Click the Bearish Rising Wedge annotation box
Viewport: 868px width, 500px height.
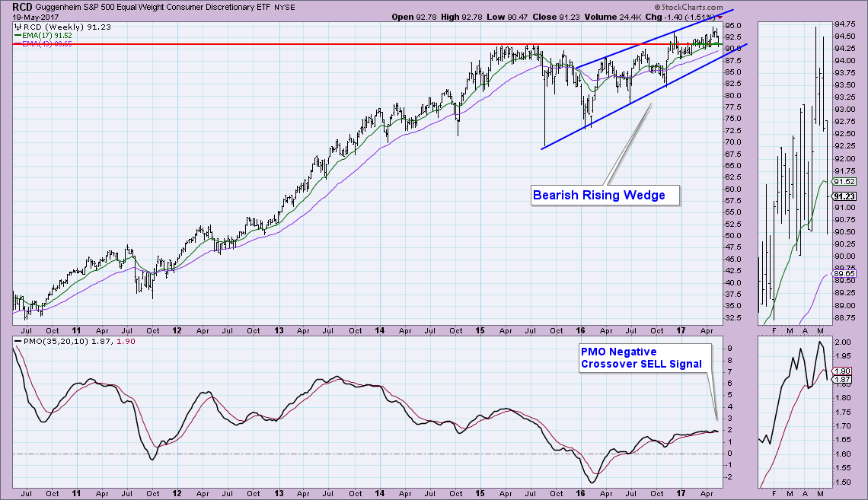click(605, 196)
